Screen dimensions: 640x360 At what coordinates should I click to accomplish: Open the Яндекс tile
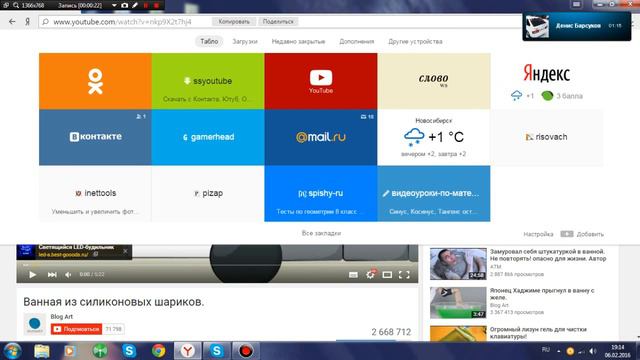[547, 81]
